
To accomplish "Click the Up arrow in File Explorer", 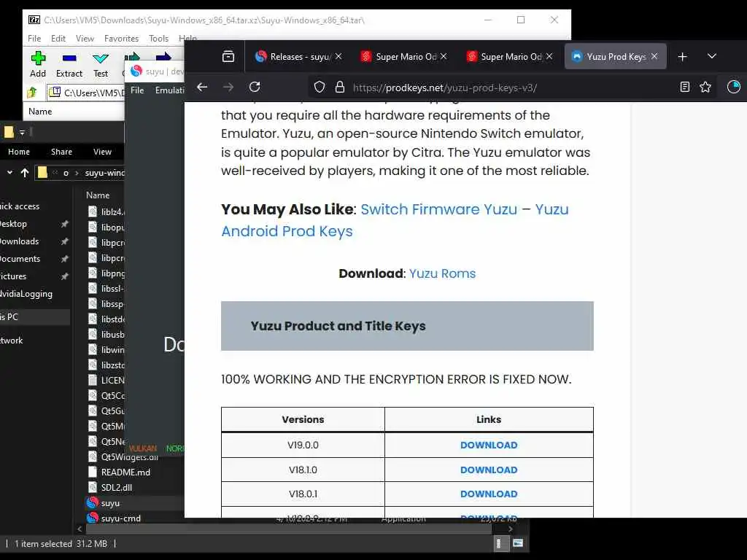I will [25, 172].
